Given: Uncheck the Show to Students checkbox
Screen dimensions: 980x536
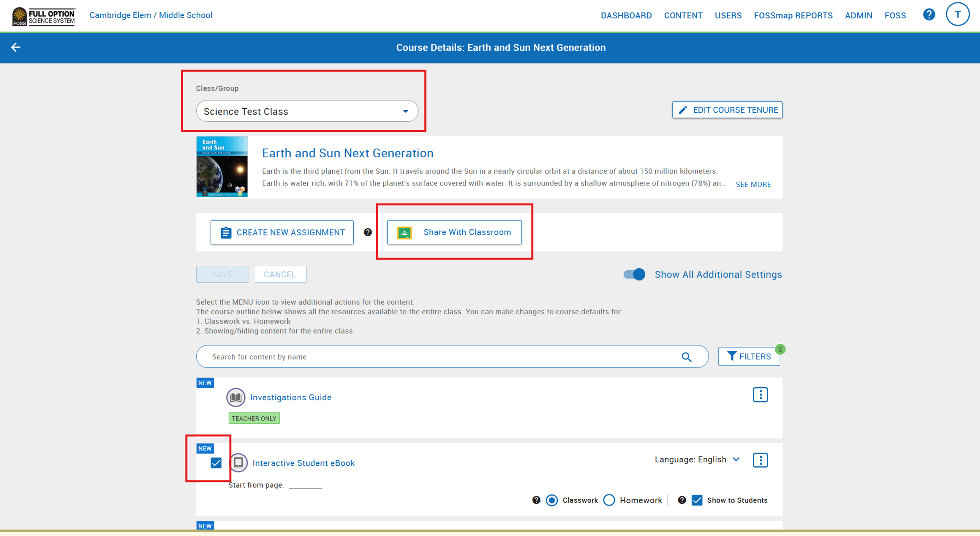Looking at the screenshot, I should click(697, 500).
